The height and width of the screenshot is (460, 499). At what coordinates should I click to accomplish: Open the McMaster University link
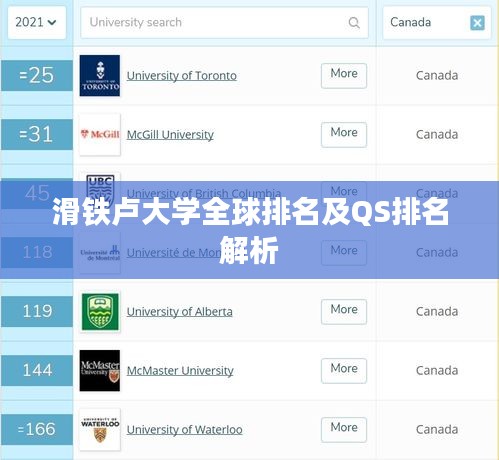click(180, 371)
